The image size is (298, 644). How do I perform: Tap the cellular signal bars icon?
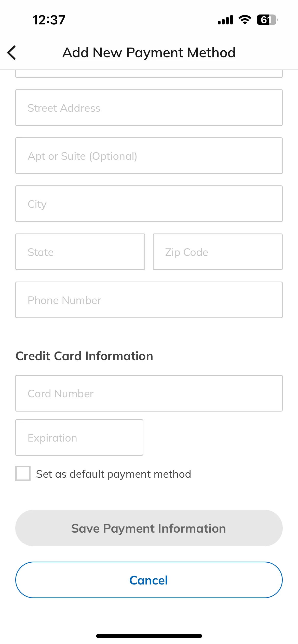[x=225, y=20]
